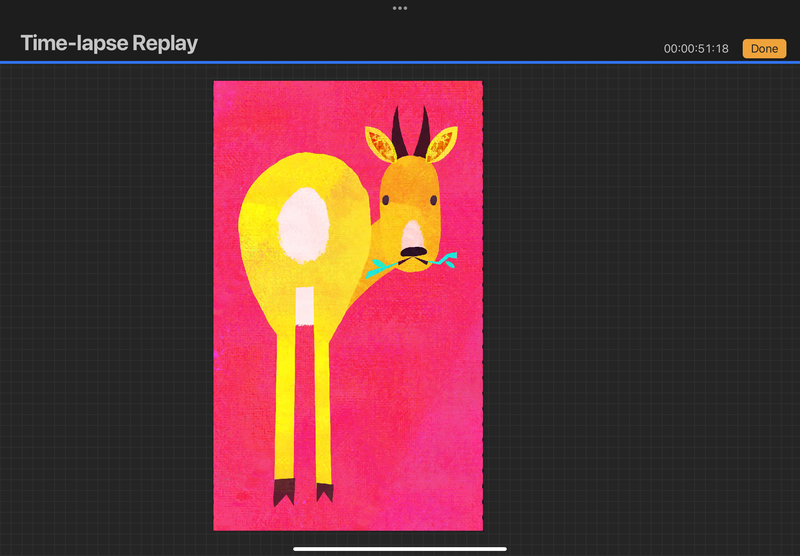Tap the white oval tail patch
This screenshot has height=556, width=800.
(x=300, y=227)
